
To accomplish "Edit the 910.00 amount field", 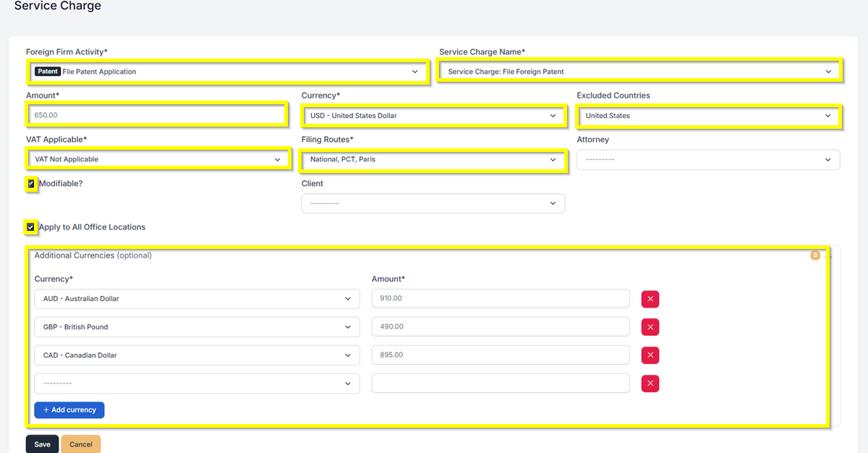I will tap(501, 299).
